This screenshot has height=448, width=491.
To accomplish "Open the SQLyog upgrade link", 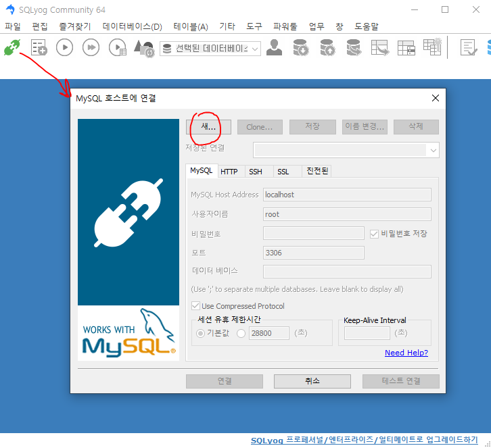I will point(365,440).
